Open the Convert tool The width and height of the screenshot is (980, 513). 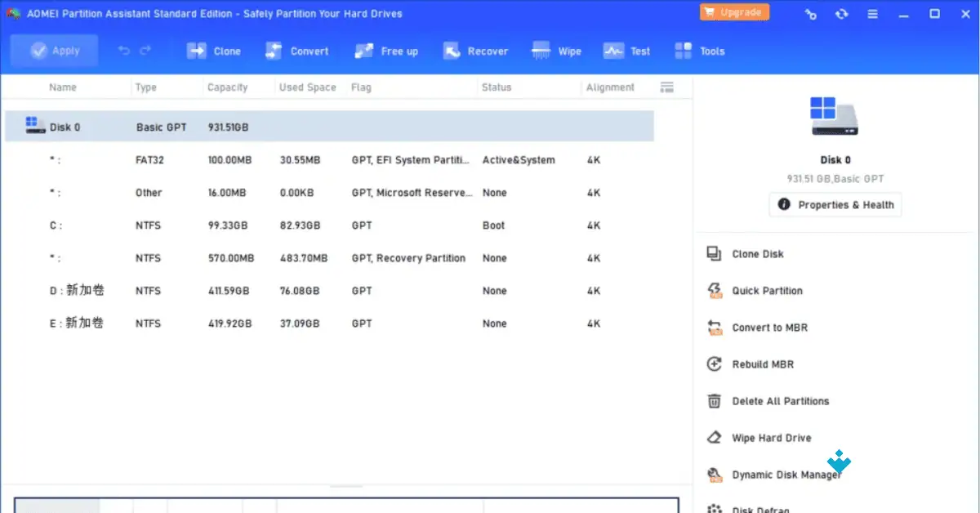[297, 50]
